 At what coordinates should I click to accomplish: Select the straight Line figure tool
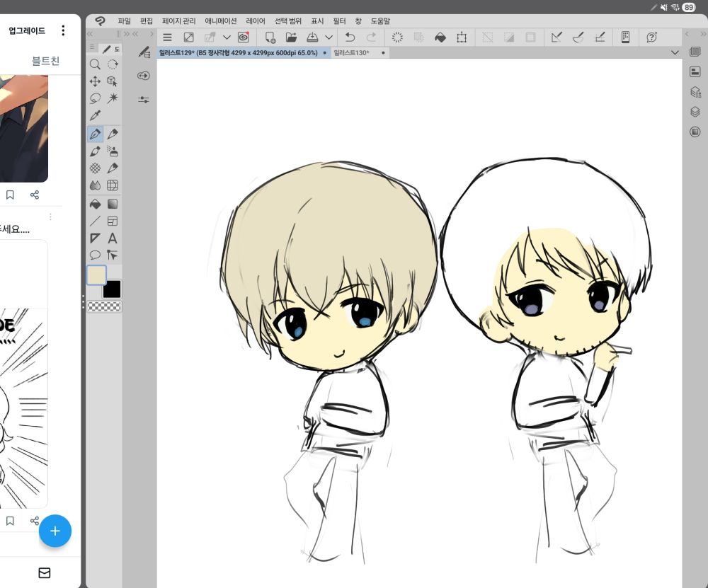[95, 221]
